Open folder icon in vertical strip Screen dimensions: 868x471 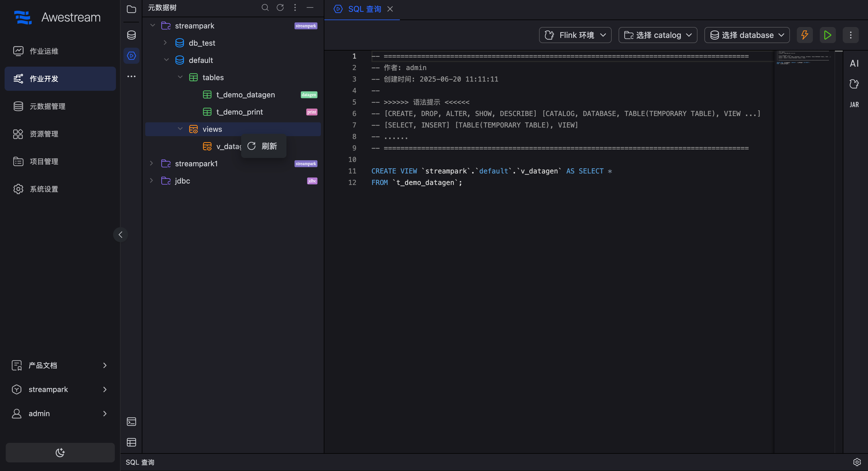[131, 9]
